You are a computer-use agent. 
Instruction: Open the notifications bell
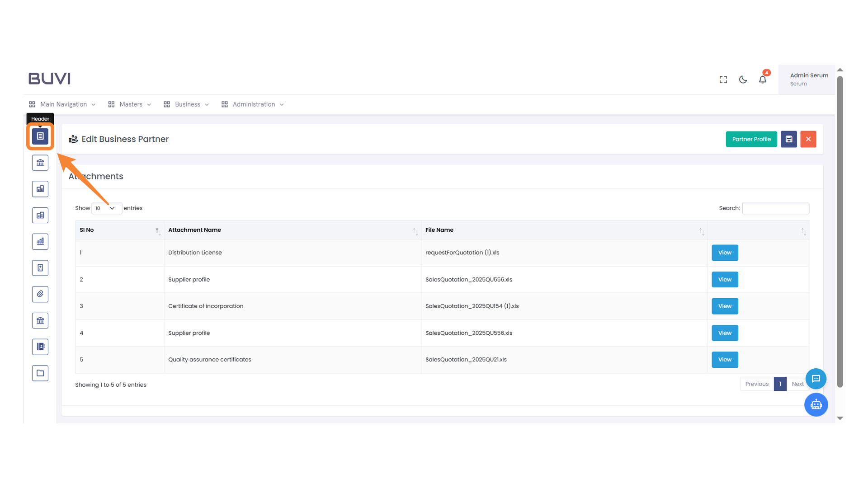(x=763, y=80)
